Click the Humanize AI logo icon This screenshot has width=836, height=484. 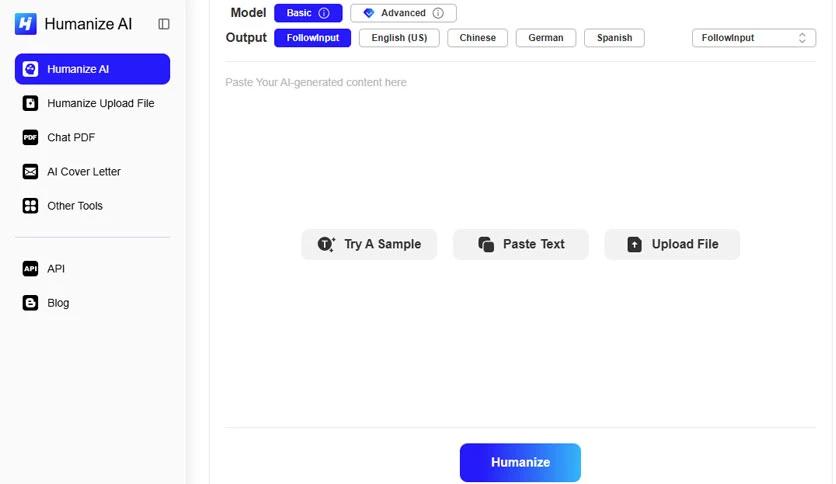[x=25, y=24]
